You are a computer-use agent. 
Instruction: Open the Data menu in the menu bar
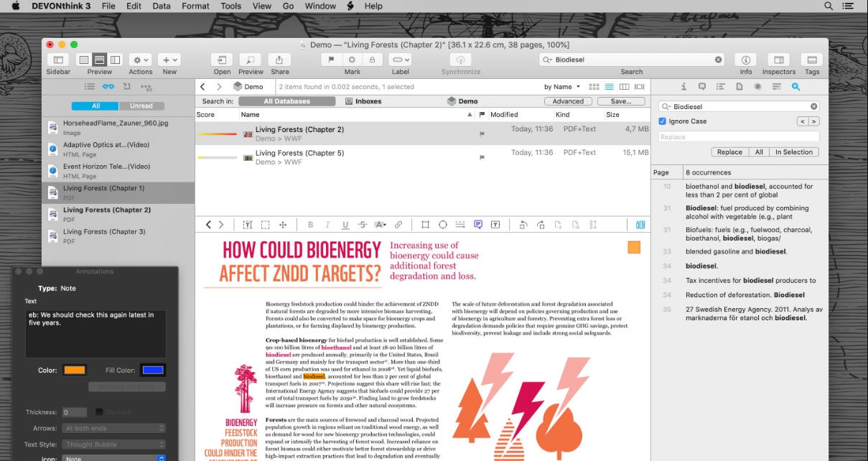click(161, 6)
